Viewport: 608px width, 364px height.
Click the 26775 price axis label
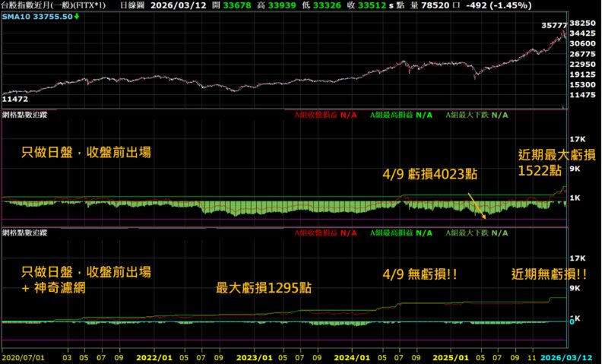pyautogui.click(x=582, y=54)
